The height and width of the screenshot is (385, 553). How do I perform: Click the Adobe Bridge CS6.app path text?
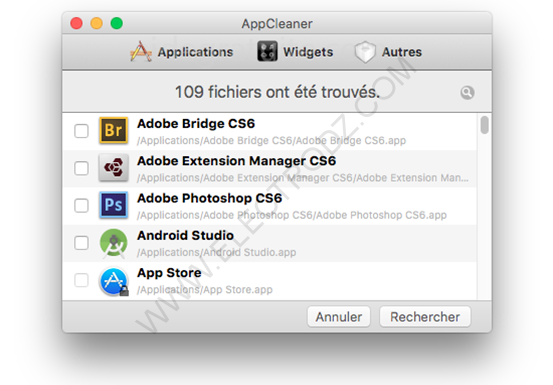click(x=272, y=141)
